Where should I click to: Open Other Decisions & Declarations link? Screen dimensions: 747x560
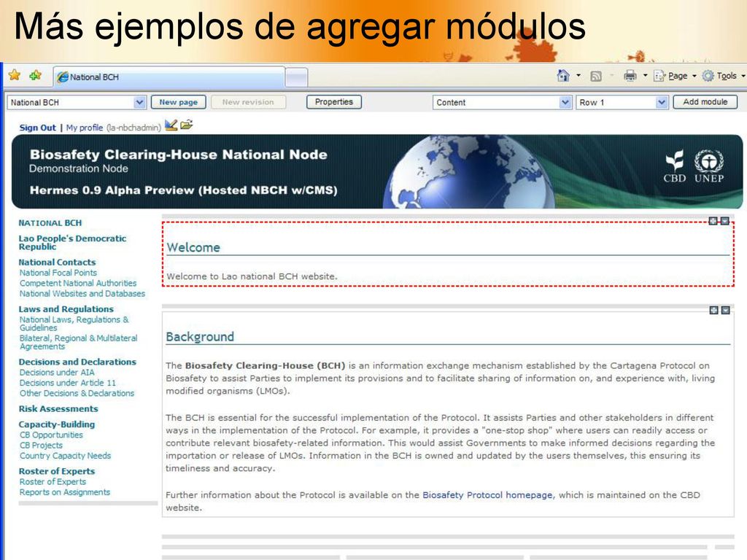(x=77, y=393)
